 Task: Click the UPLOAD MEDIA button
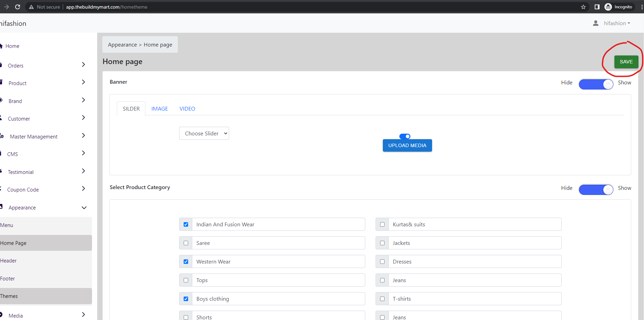point(407,145)
